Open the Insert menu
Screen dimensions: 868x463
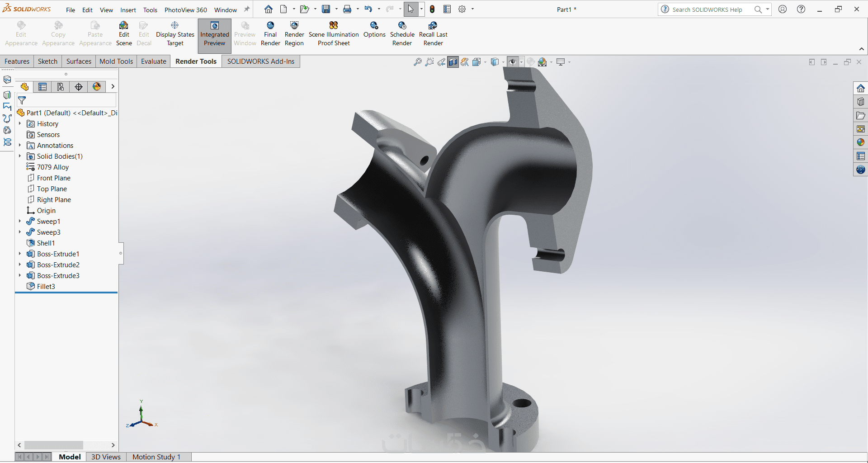coord(128,10)
